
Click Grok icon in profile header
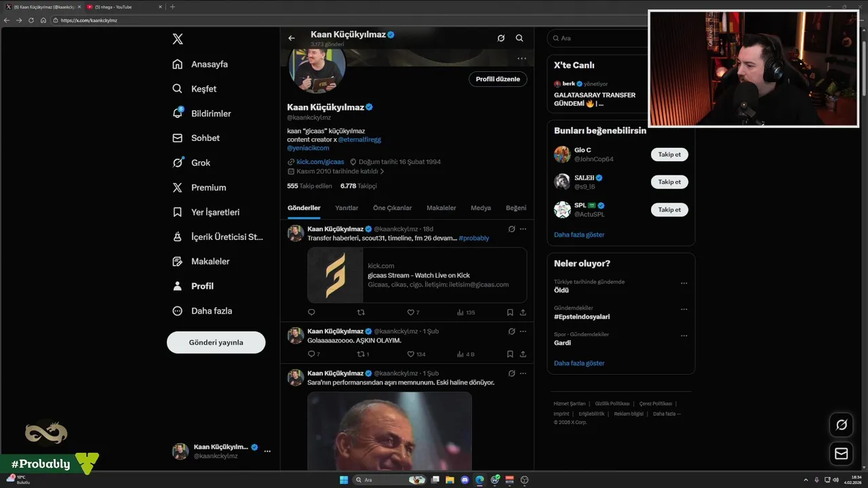501,39
